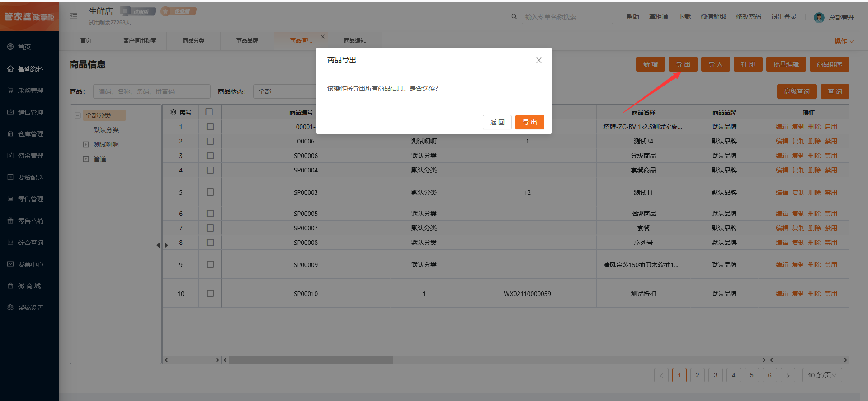Screen dimensions: 868x401
Task: Collapse category panel with left triangle
Action: pos(158,245)
